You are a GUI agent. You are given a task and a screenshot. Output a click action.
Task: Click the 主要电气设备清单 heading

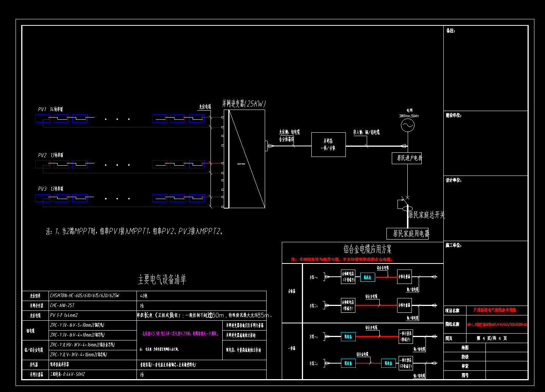162,280
